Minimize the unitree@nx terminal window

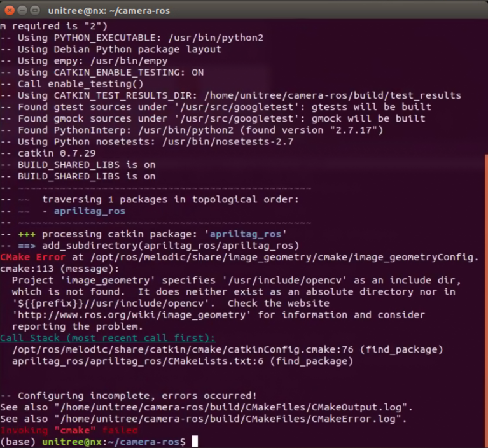tap(22, 11)
